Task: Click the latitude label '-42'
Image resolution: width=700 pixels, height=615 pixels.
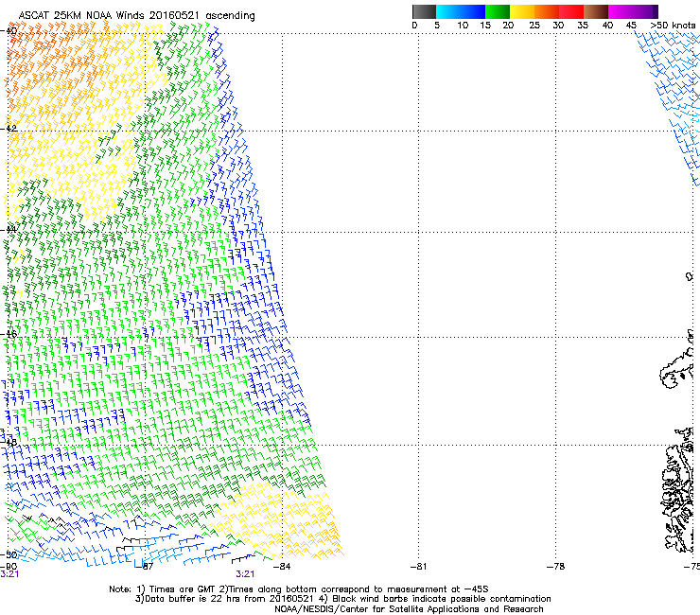Action: (x=9, y=129)
